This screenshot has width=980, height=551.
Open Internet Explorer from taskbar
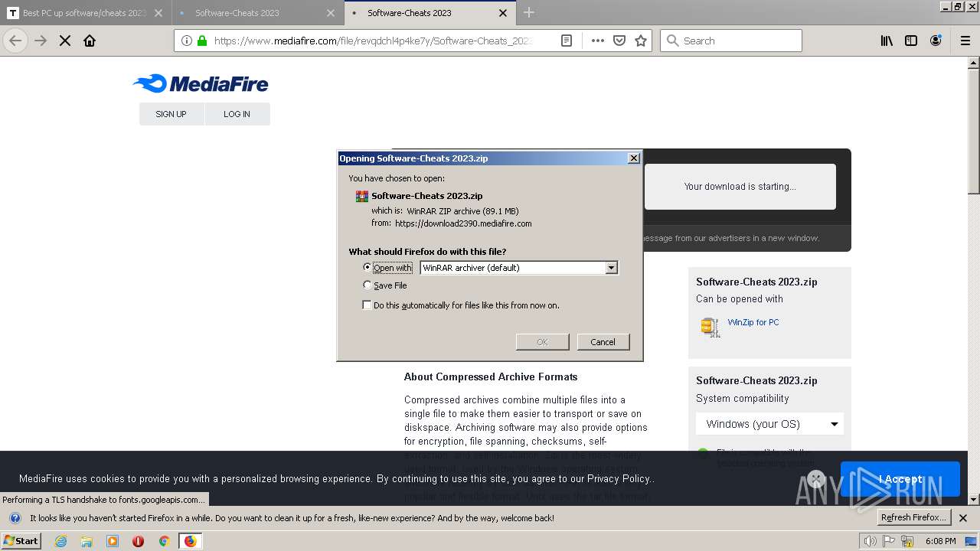pyautogui.click(x=60, y=541)
